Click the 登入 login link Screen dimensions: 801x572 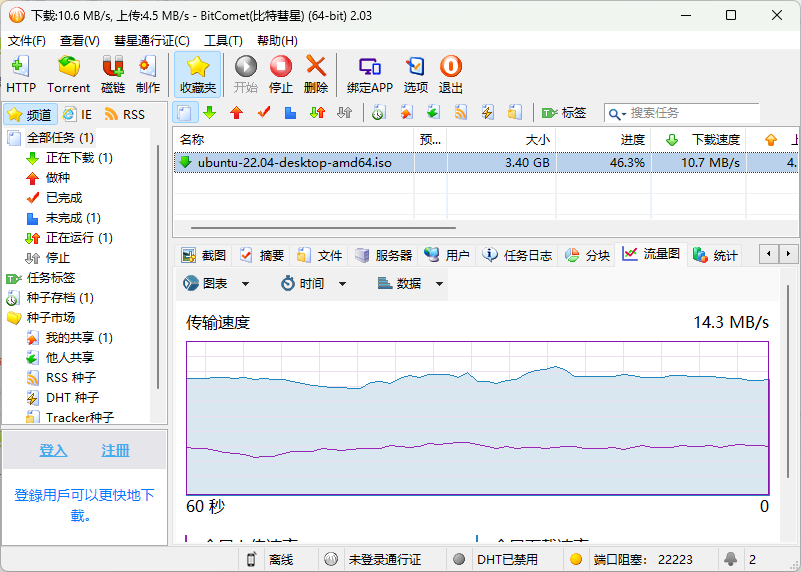pos(54,450)
